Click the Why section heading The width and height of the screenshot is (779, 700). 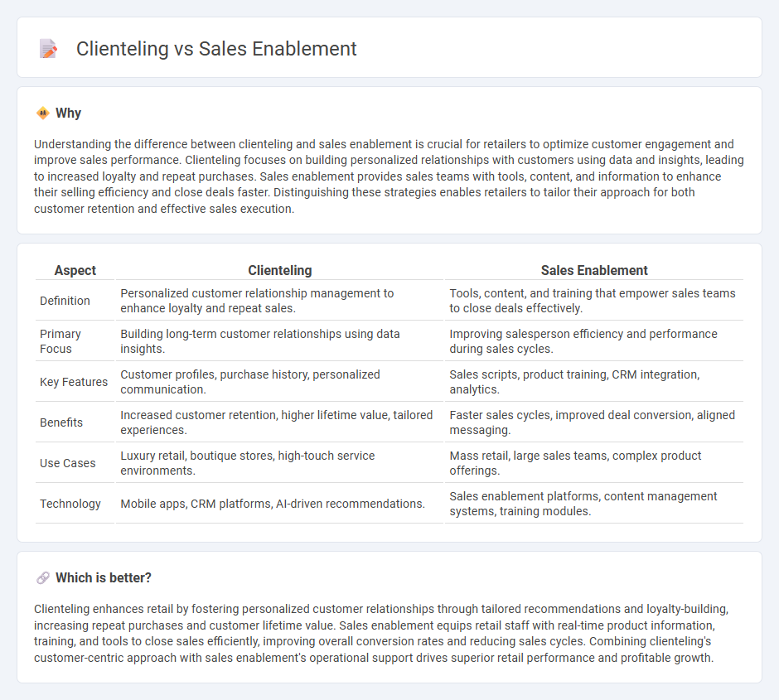point(69,113)
